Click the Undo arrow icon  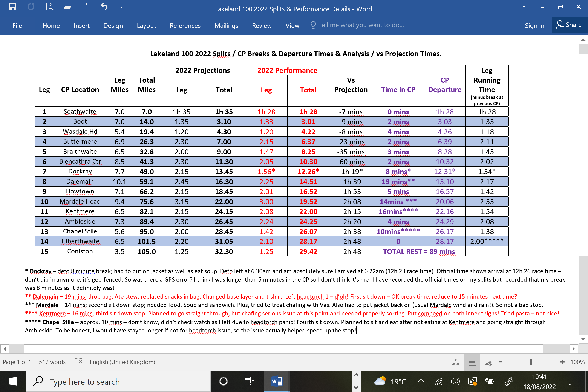[x=104, y=7]
